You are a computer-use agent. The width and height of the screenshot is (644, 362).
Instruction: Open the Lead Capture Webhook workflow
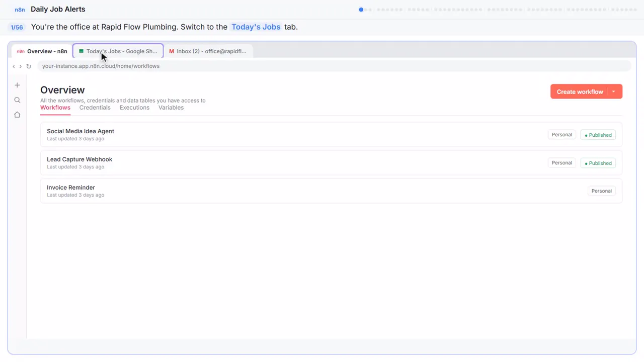pyautogui.click(x=331, y=163)
